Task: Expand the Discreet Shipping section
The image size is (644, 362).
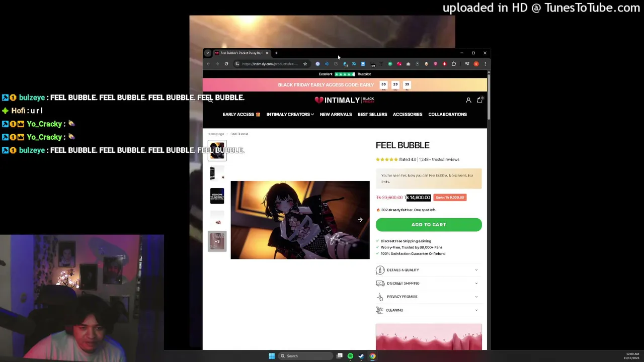Action: tap(429, 283)
